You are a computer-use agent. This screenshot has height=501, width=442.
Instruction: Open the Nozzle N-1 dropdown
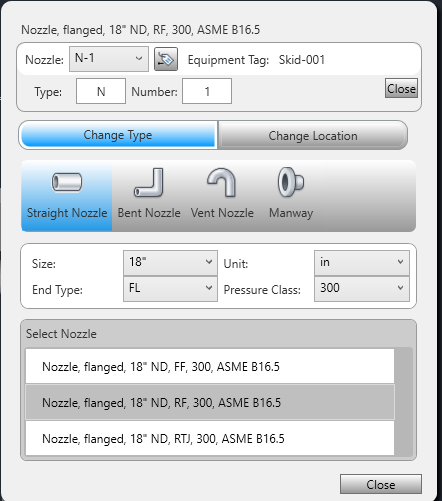coord(109,59)
